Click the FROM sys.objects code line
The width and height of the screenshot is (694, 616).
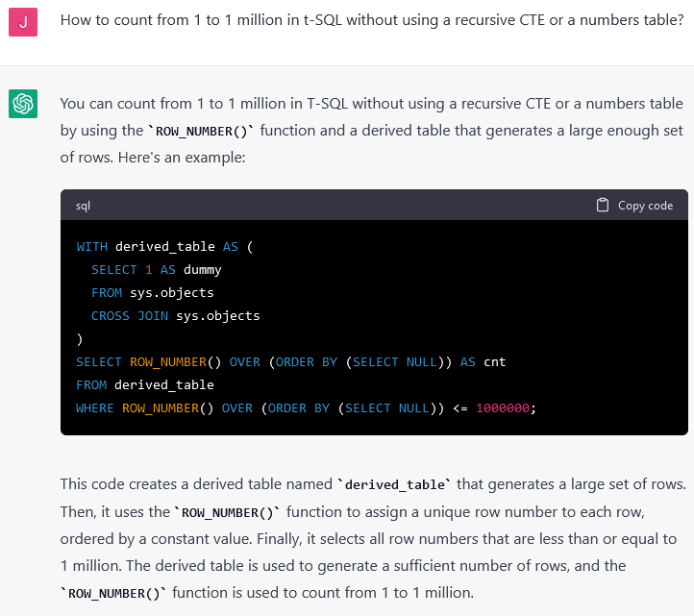point(153,292)
